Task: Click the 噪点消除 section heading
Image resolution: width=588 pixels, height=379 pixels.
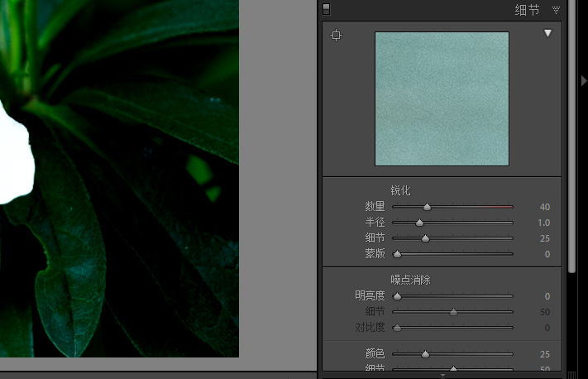Action: [x=411, y=280]
